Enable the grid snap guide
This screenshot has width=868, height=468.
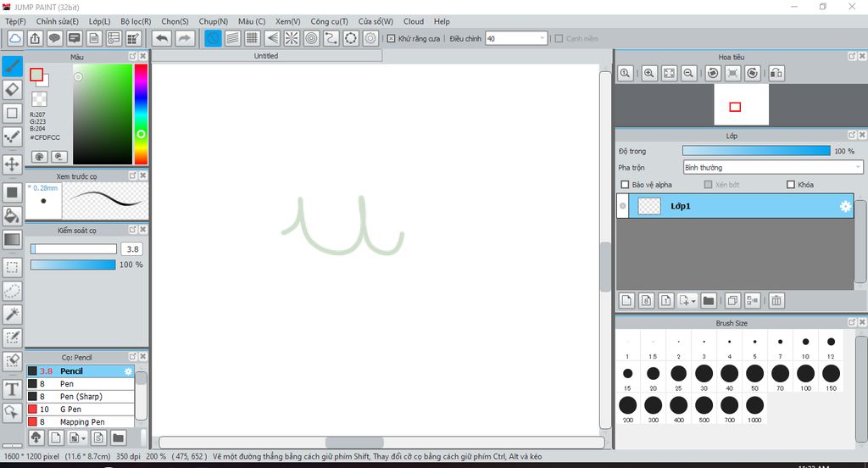[x=253, y=38]
